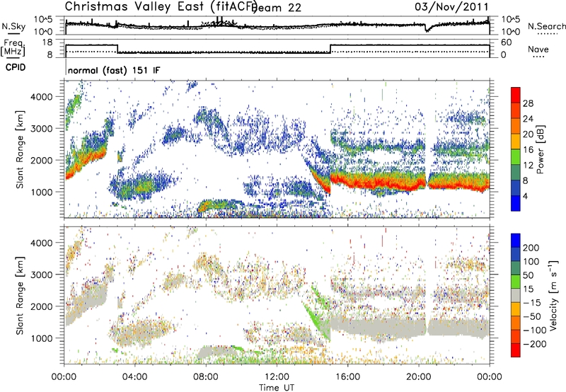Click the 'normal (fast) 151 IF' text
This screenshot has width=566, height=392.
(x=114, y=70)
